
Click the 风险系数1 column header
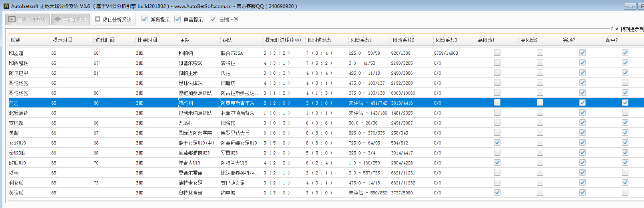click(361, 40)
